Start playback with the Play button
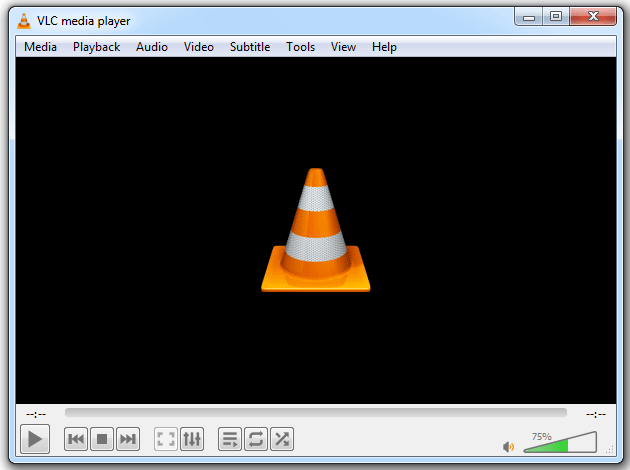 click(x=35, y=439)
